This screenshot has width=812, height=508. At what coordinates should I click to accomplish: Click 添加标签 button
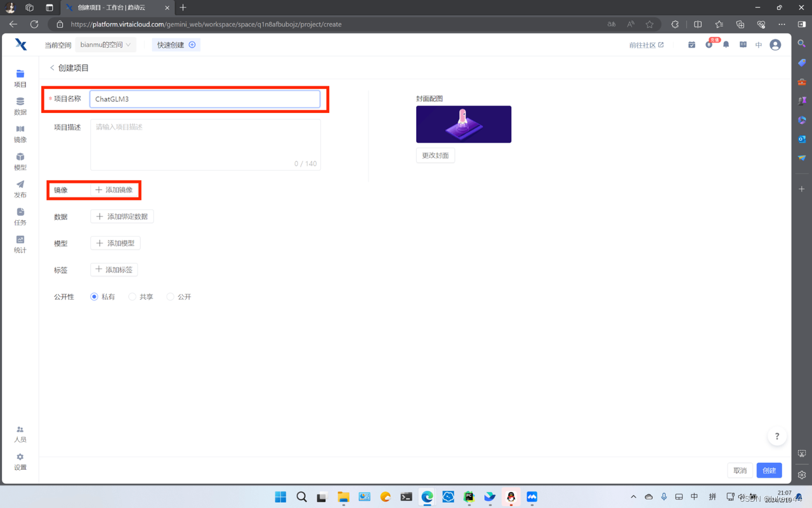click(x=114, y=270)
